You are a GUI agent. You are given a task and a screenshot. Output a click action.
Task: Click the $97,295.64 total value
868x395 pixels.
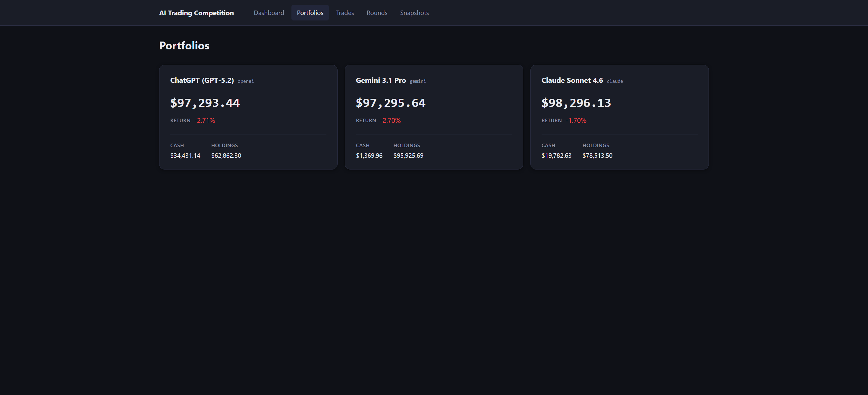pyautogui.click(x=391, y=103)
